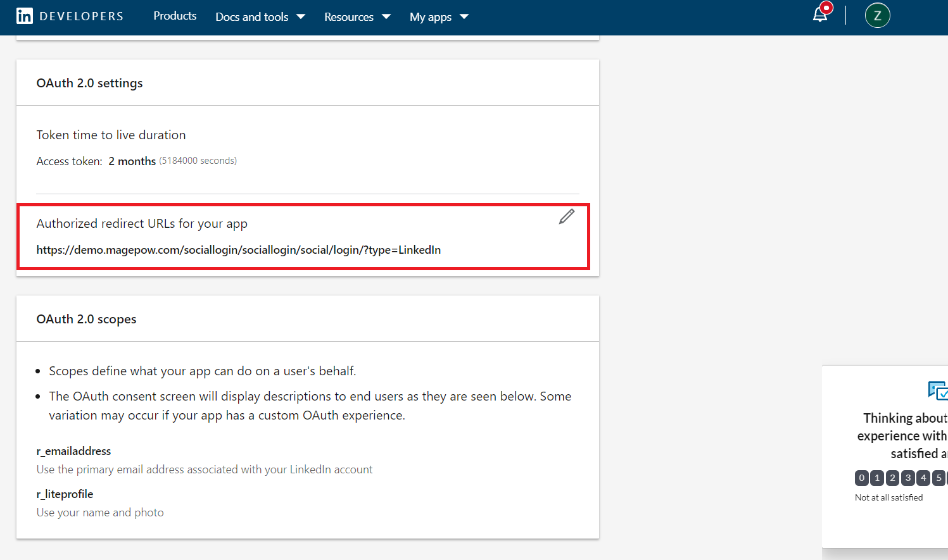948x560 pixels.
Task: Open the Z profile avatar menu
Action: pos(877,16)
